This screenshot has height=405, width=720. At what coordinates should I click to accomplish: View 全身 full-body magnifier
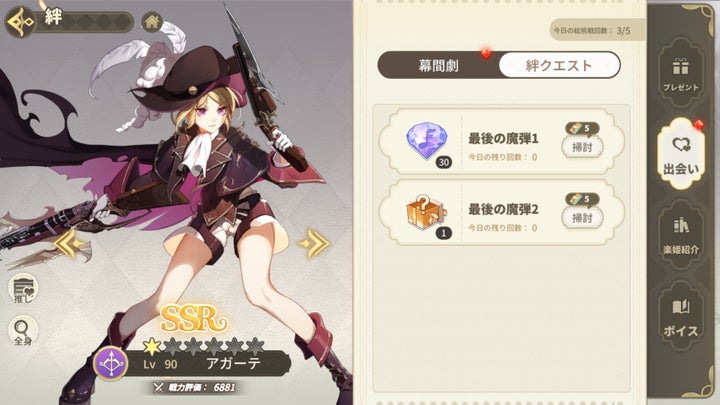[x=23, y=331]
